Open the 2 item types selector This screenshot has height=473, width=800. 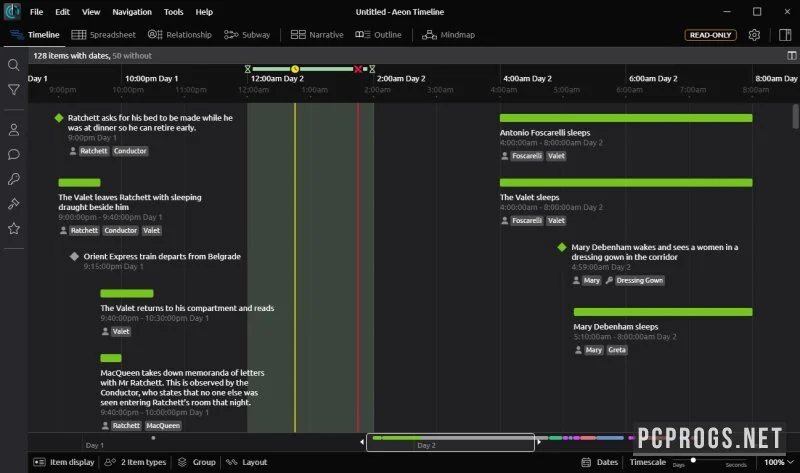[136, 462]
